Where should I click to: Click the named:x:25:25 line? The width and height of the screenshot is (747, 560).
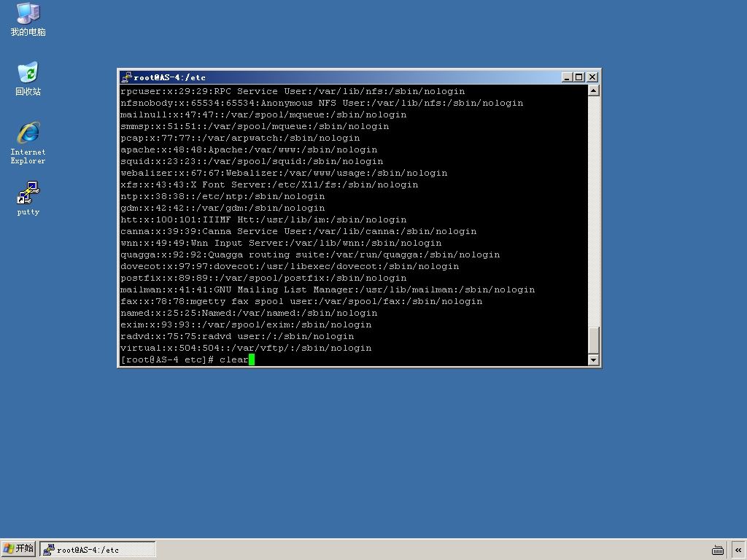tap(249, 313)
